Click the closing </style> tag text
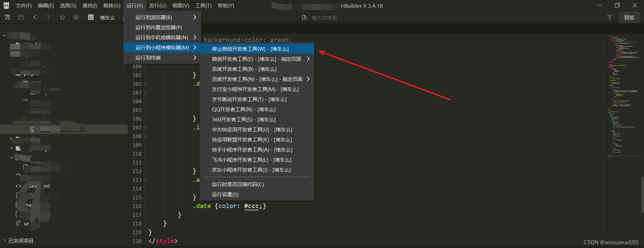This screenshot has width=644, height=248. pyautogui.click(x=163, y=241)
